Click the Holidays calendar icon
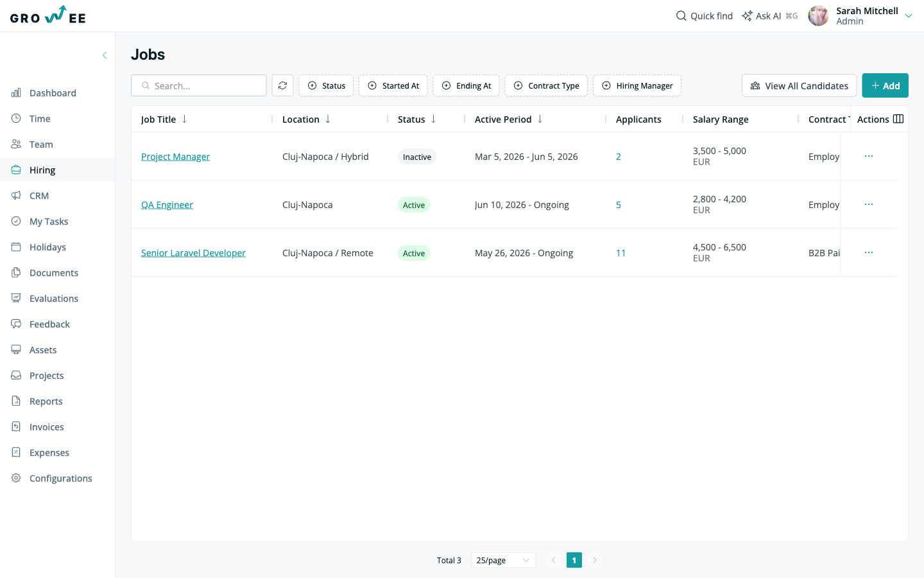The image size is (924, 578). 16,247
